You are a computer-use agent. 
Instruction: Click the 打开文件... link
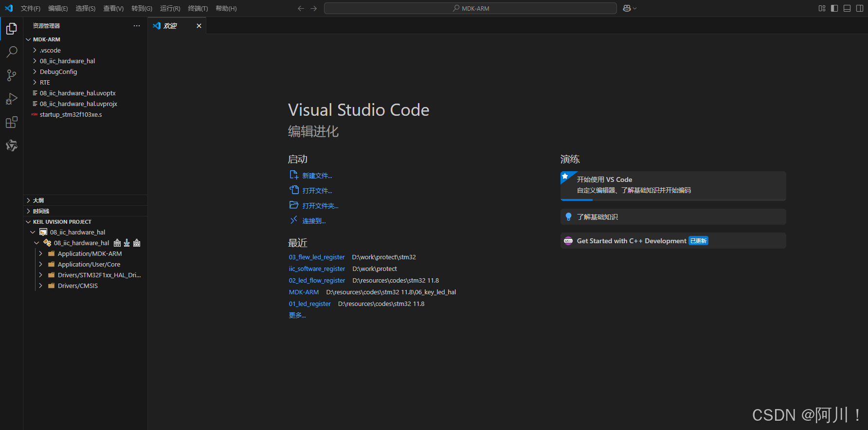point(317,191)
